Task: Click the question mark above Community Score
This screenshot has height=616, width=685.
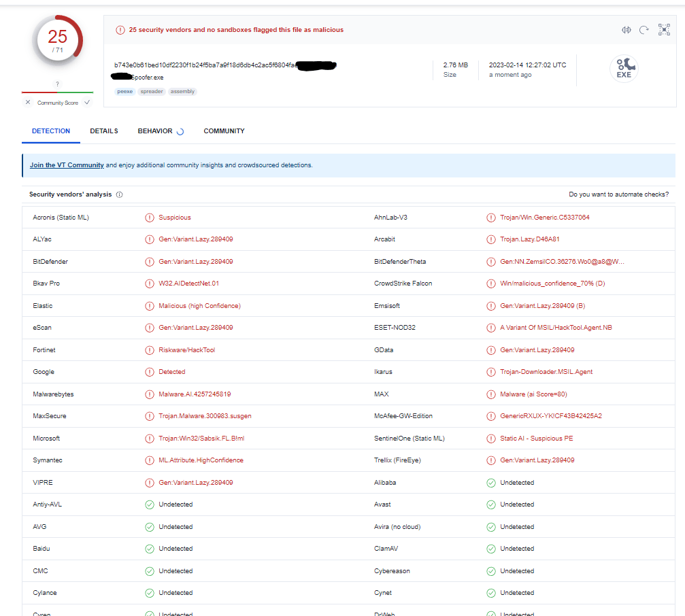Action: 57,84
